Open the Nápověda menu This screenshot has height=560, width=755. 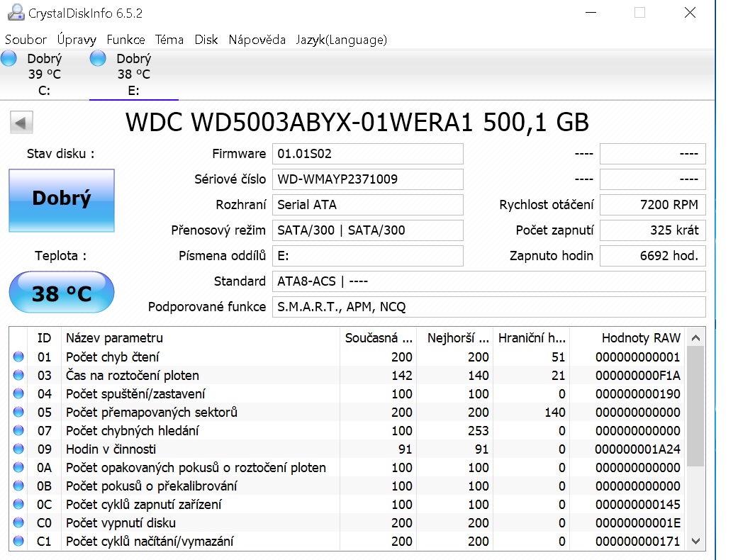257,40
